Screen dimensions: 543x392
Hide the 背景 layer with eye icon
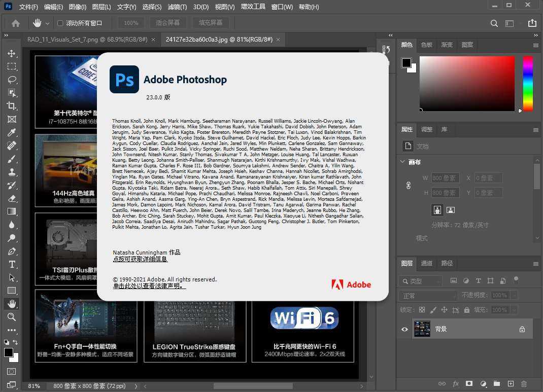click(x=404, y=329)
